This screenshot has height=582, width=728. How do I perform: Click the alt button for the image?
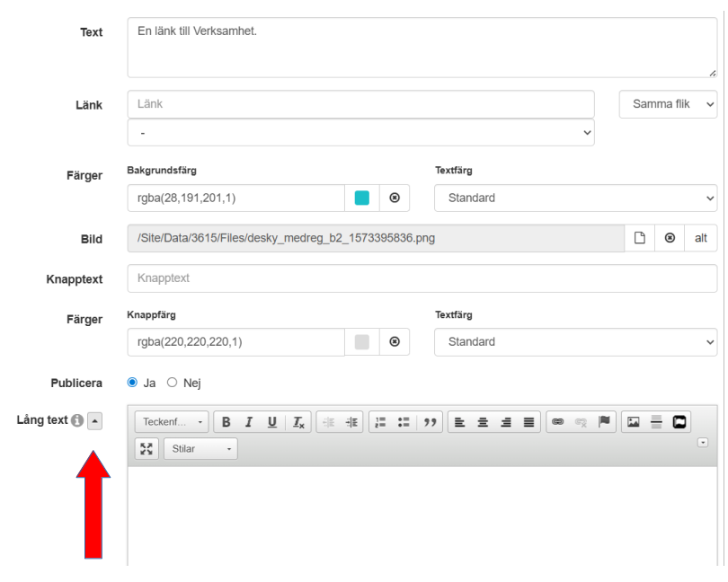click(700, 238)
